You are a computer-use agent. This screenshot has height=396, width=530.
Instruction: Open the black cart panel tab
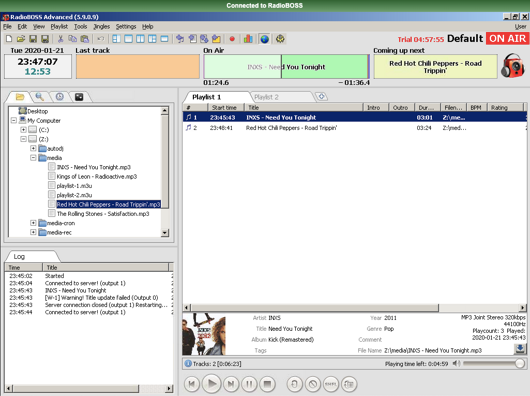pyautogui.click(x=79, y=97)
